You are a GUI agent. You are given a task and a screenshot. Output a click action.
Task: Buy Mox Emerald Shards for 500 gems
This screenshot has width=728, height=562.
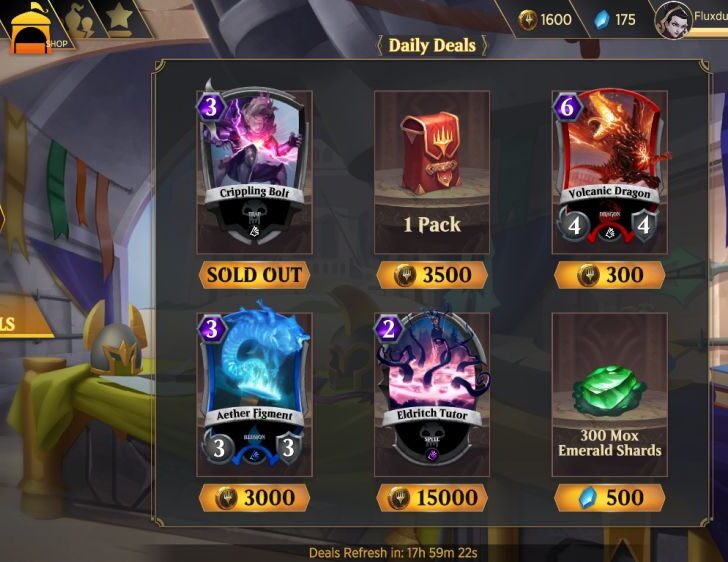610,497
